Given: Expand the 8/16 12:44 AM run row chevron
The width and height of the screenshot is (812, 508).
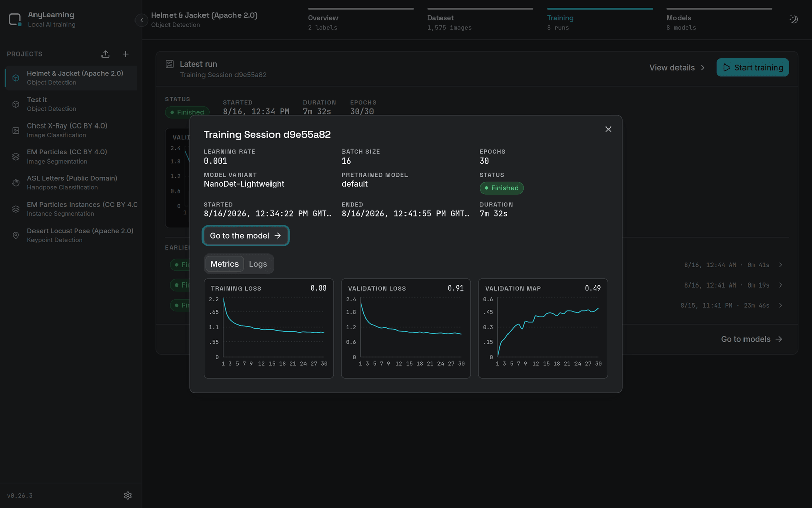Looking at the screenshot, I should [x=781, y=265].
